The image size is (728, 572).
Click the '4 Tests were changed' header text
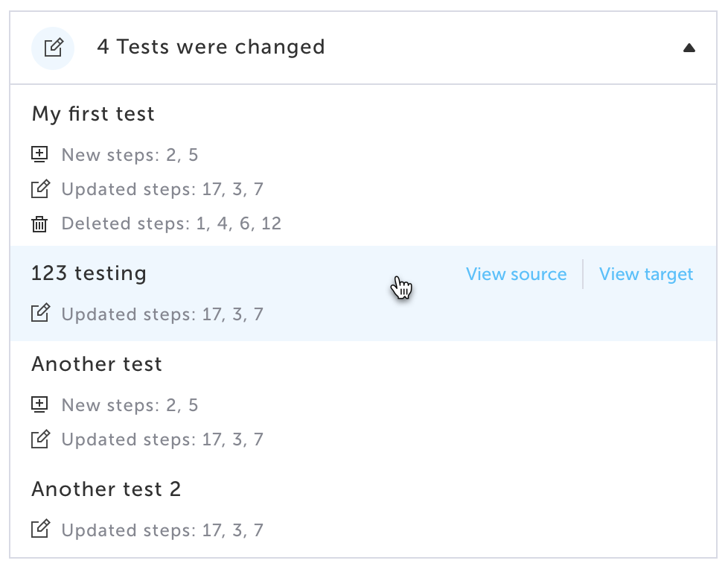coord(211,48)
